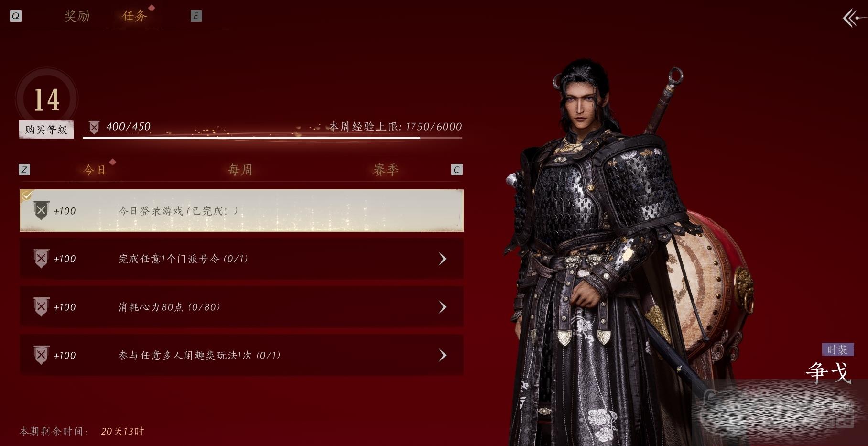
Task: Open the 赛季 task tab
Action: [x=386, y=170]
